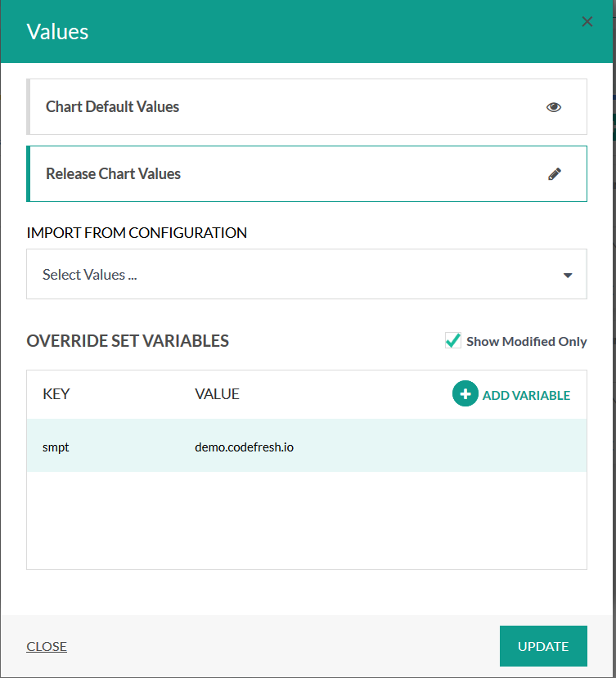
Task: Click the Show Modified Only label text
Action: [x=526, y=342]
